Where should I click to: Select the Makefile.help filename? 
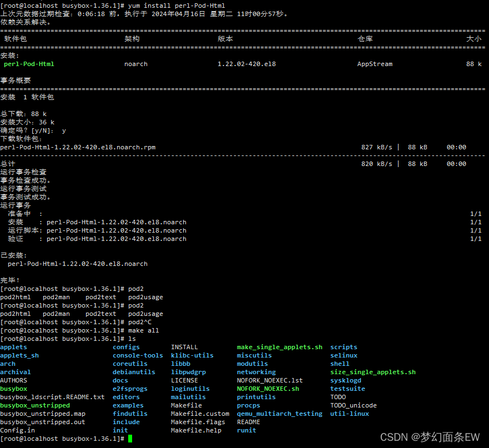click(x=196, y=430)
